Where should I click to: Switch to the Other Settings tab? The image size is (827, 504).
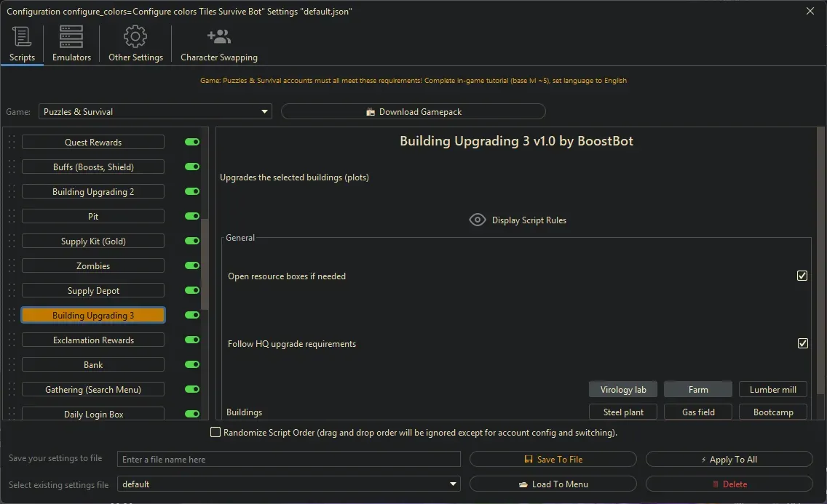pos(135,44)
